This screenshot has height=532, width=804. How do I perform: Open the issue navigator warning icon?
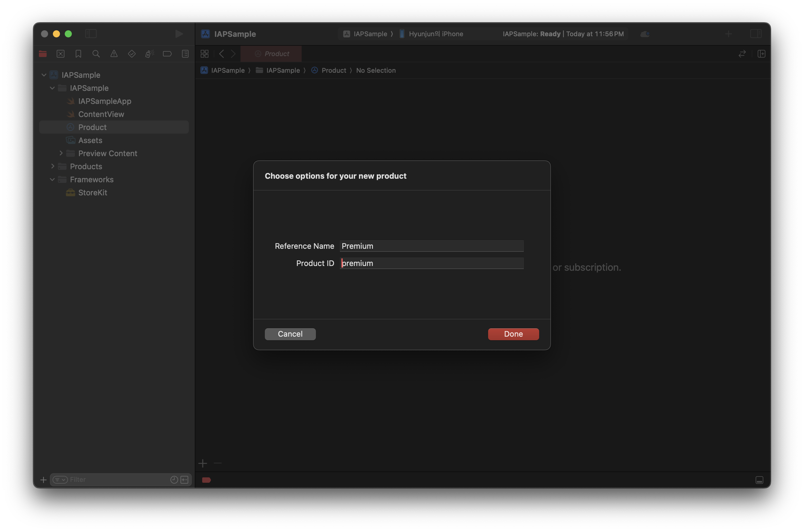coord(114,54)
